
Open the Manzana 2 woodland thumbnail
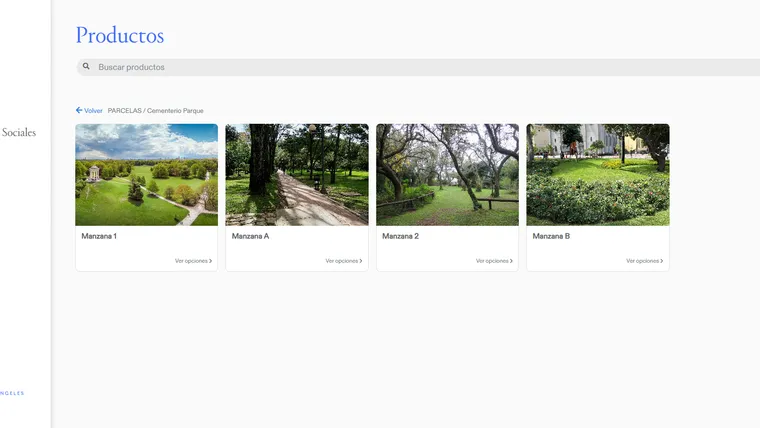pyautogui.click(x=447, y=174)
